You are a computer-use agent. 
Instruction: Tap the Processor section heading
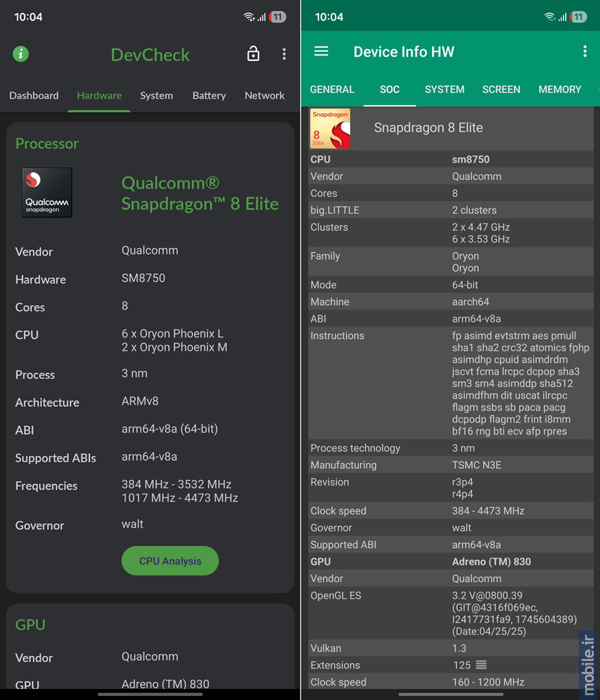[x=47, y=144]
